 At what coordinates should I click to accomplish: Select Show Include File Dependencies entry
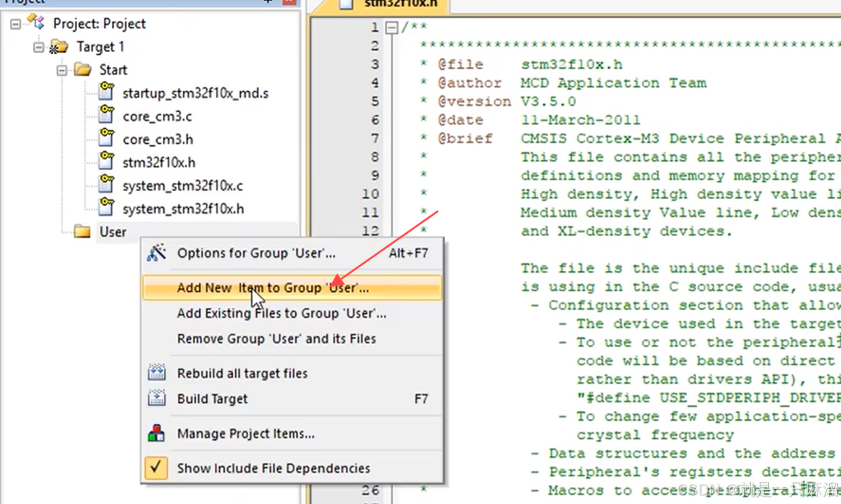tap(292, 468)
